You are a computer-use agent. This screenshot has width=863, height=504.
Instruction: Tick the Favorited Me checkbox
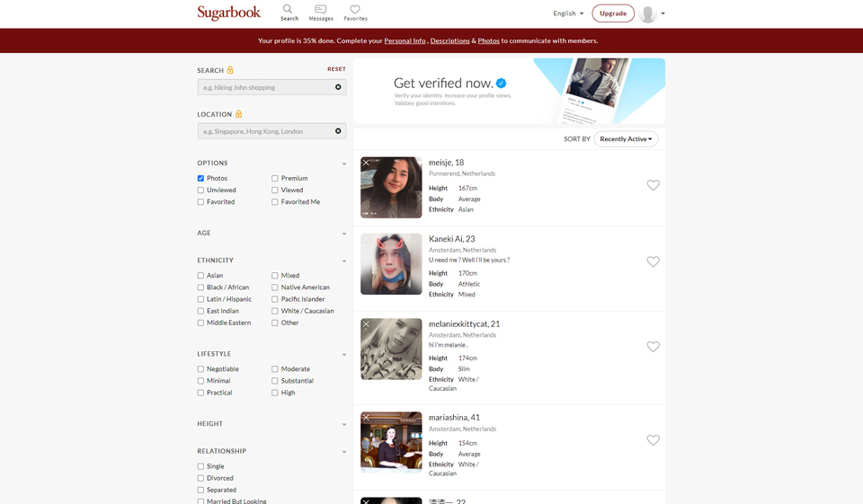275,202
